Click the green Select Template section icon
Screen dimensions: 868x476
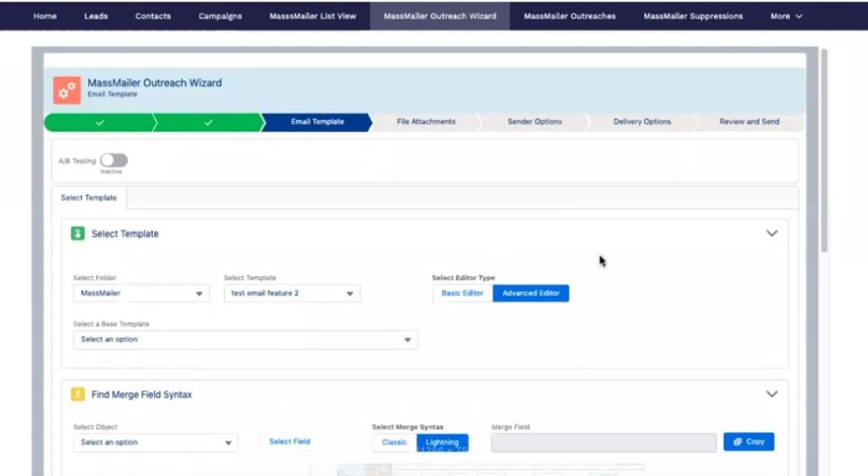(x=77, y=234)
